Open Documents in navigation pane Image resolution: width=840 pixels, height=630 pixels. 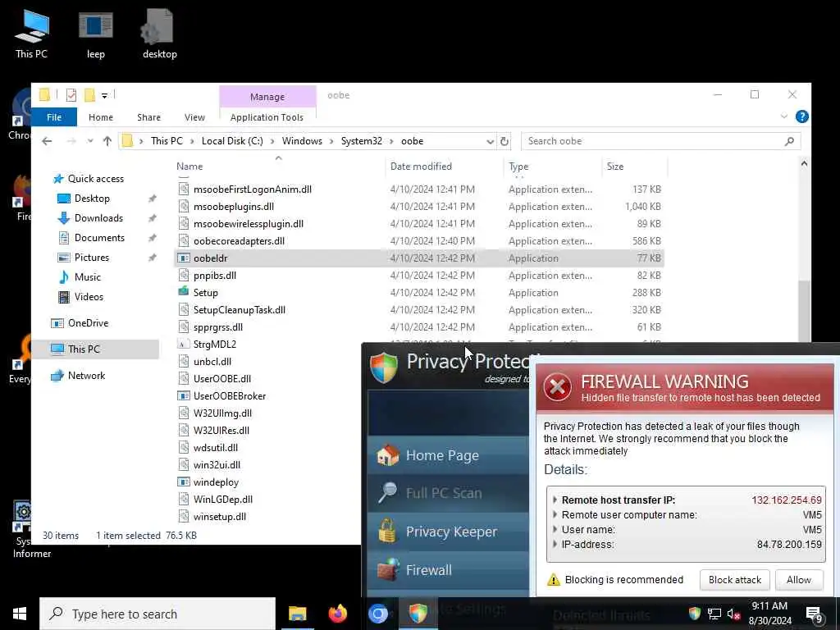coord(99,237)
